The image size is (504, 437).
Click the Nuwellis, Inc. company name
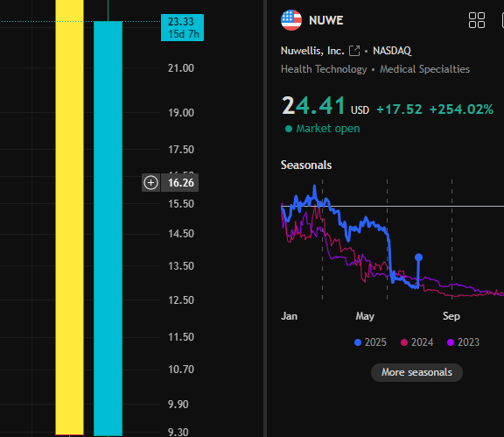(x=312, y=51)
